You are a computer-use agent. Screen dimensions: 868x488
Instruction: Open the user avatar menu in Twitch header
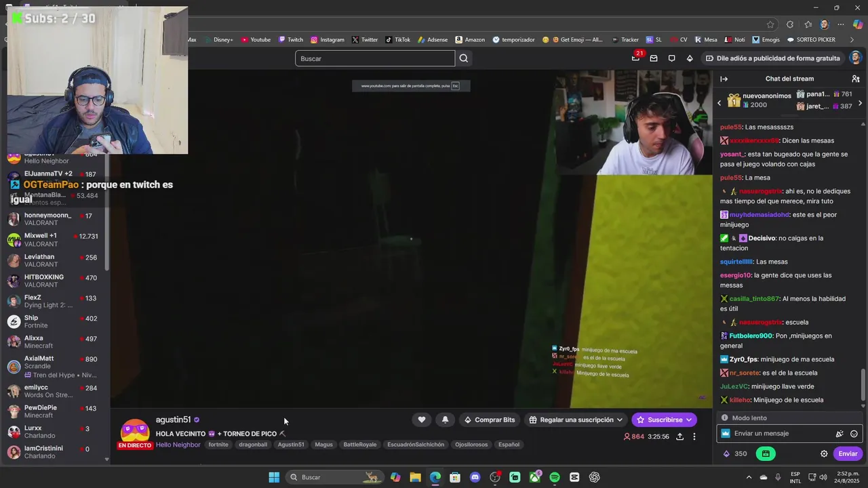coord(855,58)
